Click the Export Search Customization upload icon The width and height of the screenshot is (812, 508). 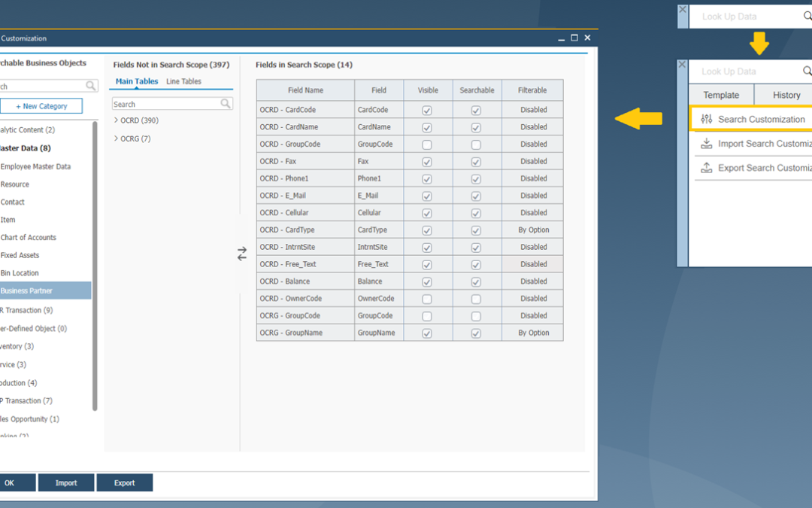706,168
